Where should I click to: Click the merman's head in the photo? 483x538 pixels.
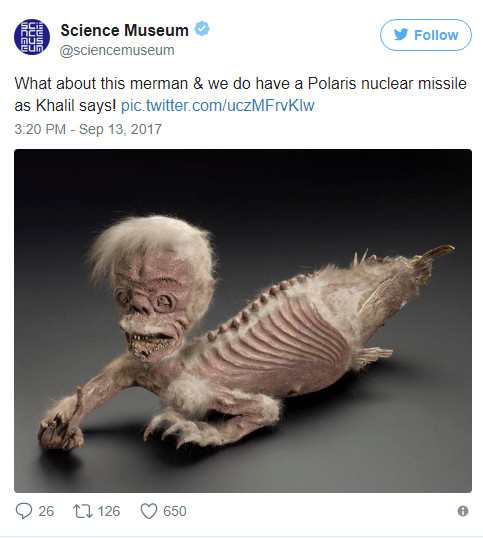tap(153, 288)
